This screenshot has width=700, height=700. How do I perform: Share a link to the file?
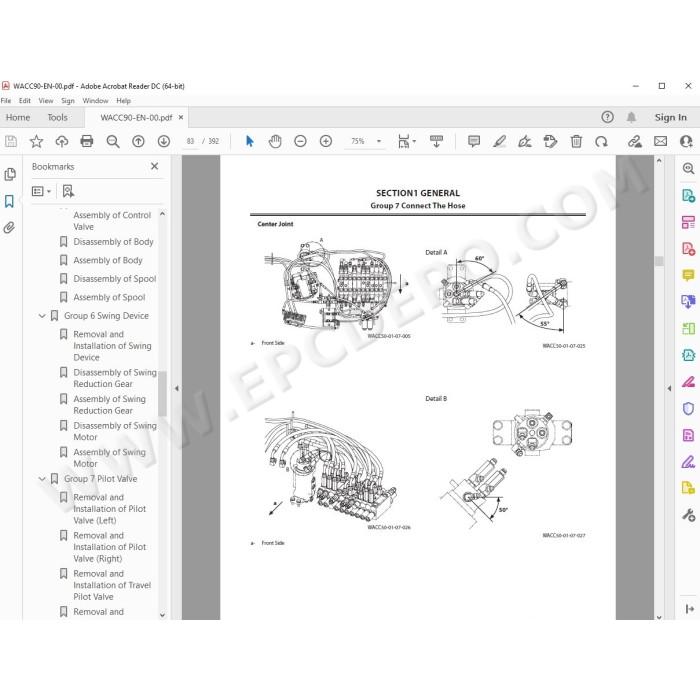[635, 142]
